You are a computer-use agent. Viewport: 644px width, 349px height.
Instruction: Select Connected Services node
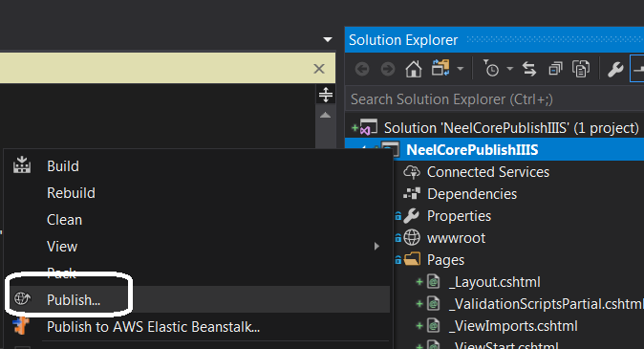pos(488,172)
